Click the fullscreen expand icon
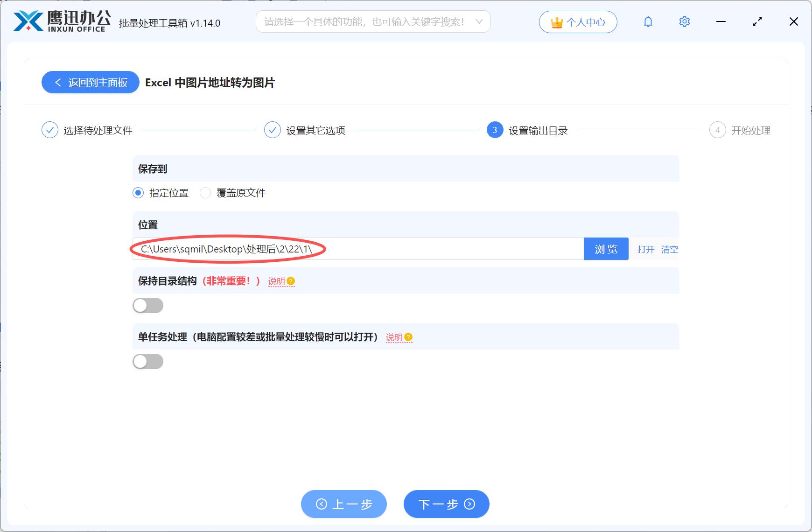Viewport: 812px width, 532px height. (757, 21)
